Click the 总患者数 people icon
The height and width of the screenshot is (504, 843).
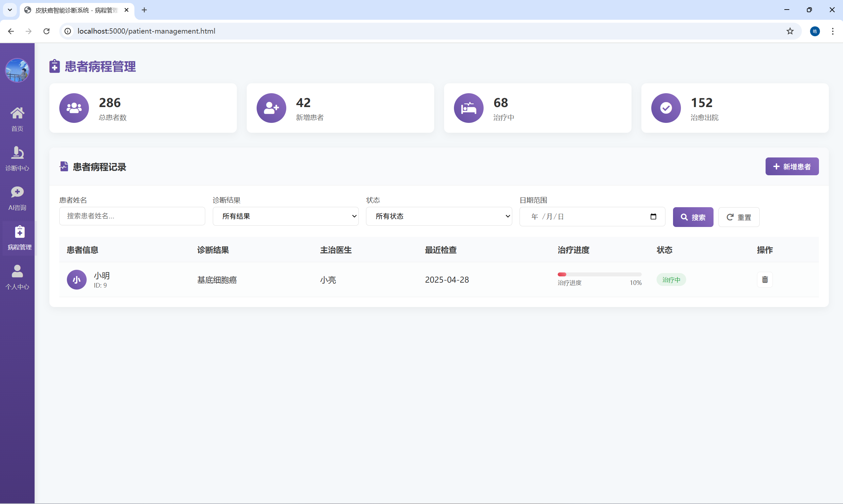click(74, 108)
